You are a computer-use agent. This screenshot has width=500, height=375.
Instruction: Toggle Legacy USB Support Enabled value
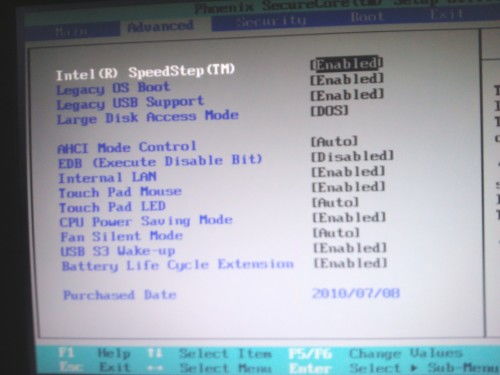[347, 95]
